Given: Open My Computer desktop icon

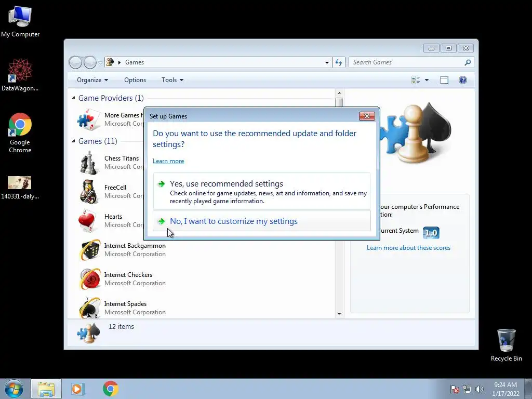Looking at the screenshot, I should tap(20, 21).
